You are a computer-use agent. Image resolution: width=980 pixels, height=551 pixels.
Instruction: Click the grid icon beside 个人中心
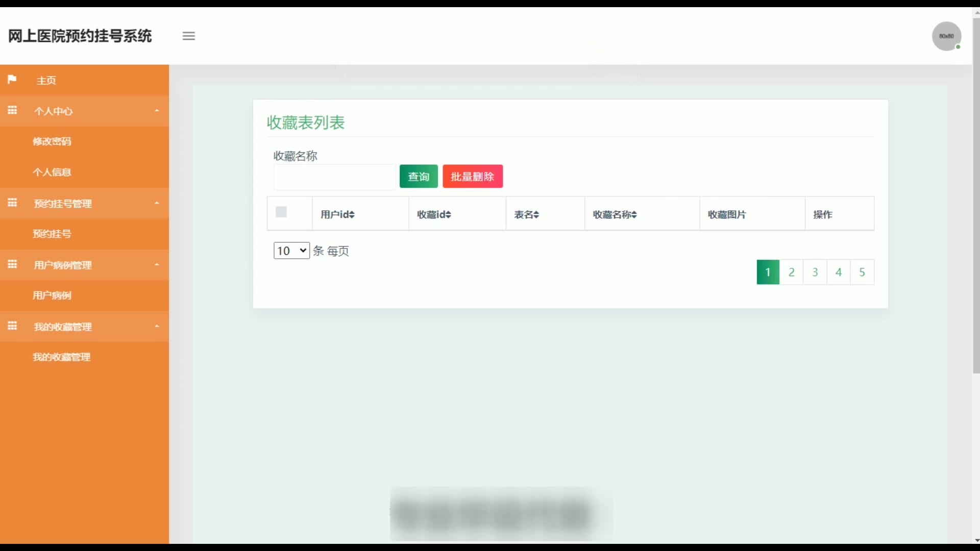click(x=12, y=110)
